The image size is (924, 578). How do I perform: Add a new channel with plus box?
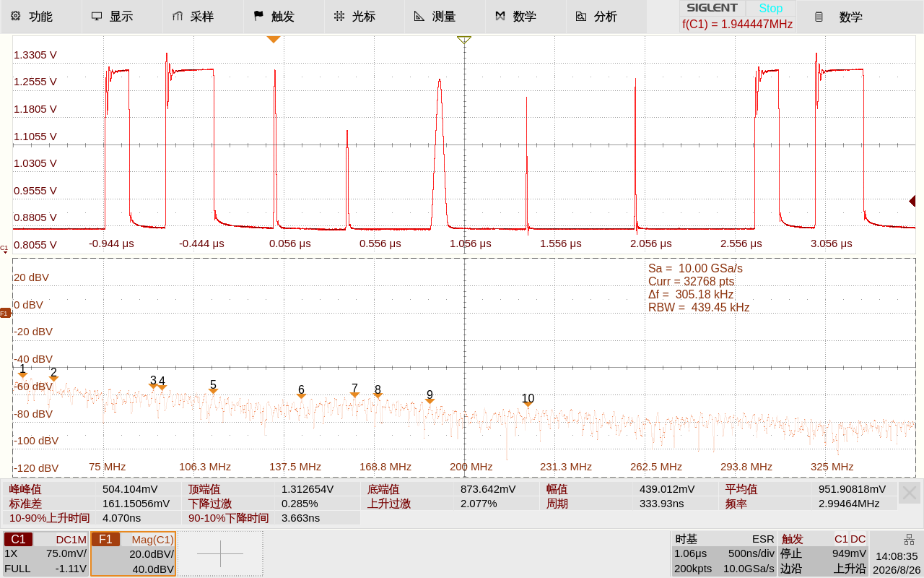pyautogui.click(x=220, y=554)
